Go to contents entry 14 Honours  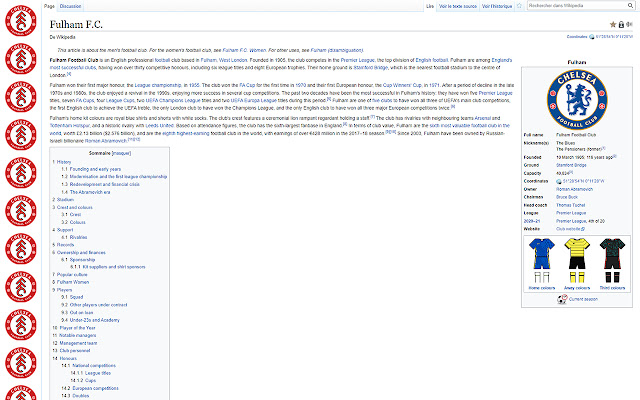(64, 358)
